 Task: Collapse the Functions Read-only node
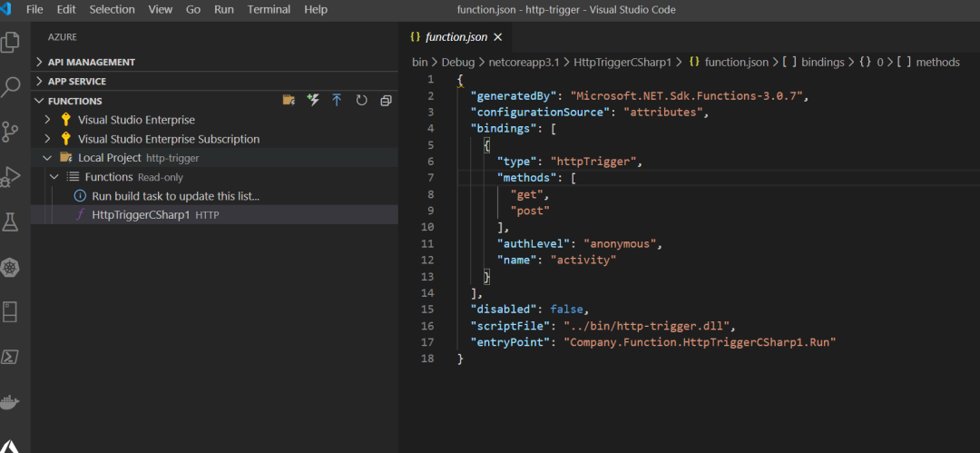pyautogui.click(x=55, y=177)
